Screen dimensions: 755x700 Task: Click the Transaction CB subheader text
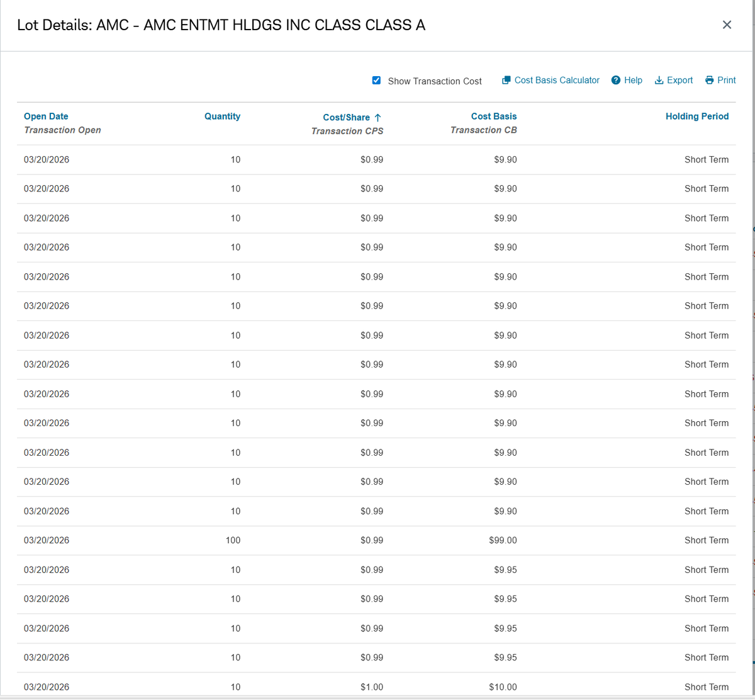click(484, 130)
